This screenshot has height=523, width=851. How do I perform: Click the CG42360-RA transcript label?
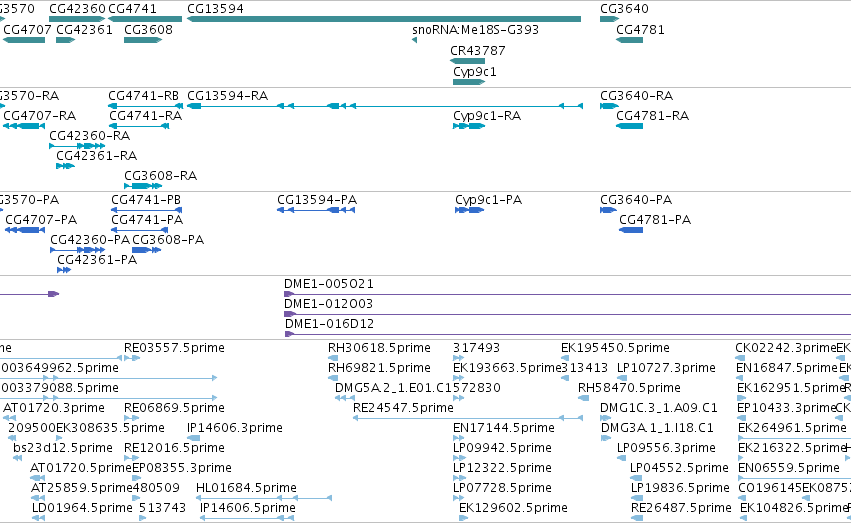[x=90, y=136]
